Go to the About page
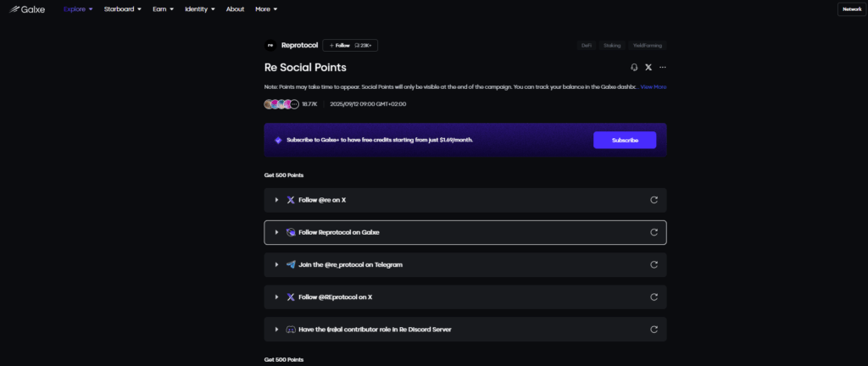The image size is (868, 366). click(x=235, y=9)
